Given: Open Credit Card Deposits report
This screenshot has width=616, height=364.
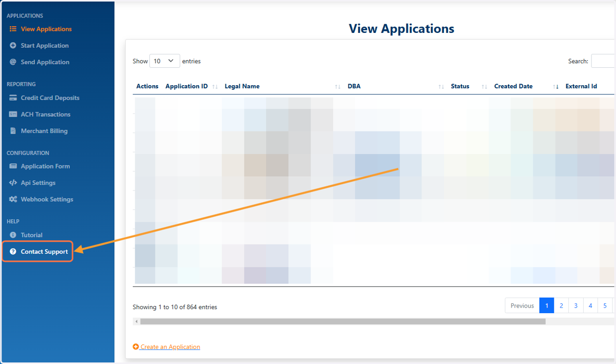Looking at the screenshot, I should click(50, 98).
